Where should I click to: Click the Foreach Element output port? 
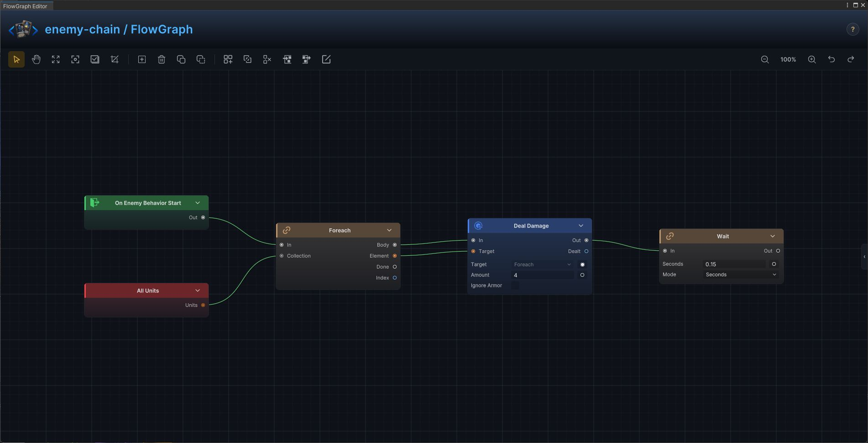pos(395,256)
